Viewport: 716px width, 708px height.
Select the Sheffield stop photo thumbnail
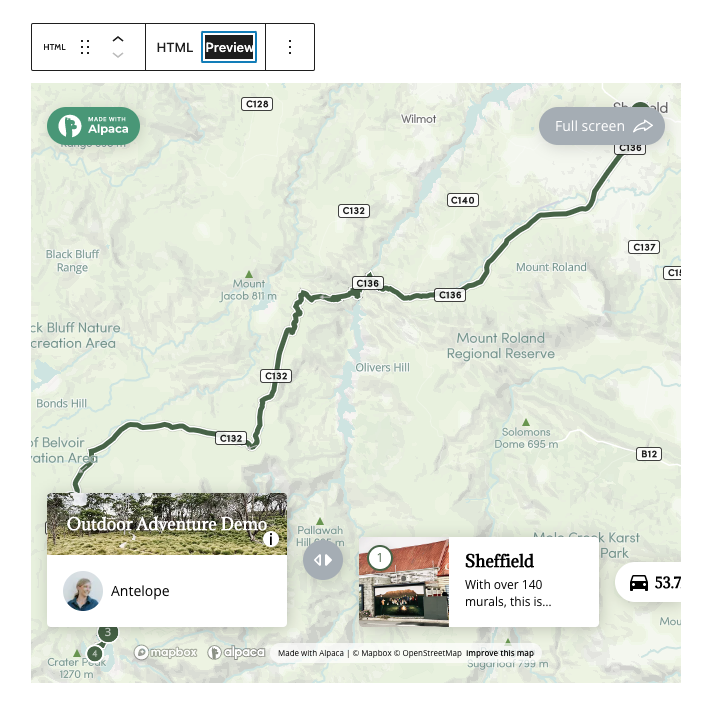[x=404, y=582]
